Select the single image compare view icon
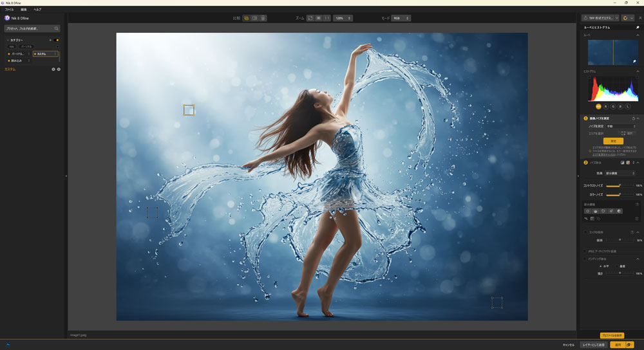The width and height of the screenshot is (644, 350). [x=246, y=18]
